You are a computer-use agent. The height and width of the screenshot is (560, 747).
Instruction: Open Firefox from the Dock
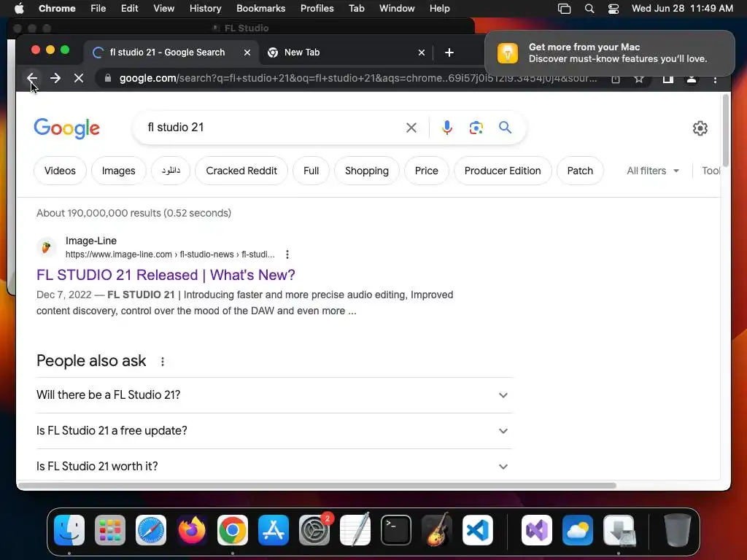coord(192,530)
